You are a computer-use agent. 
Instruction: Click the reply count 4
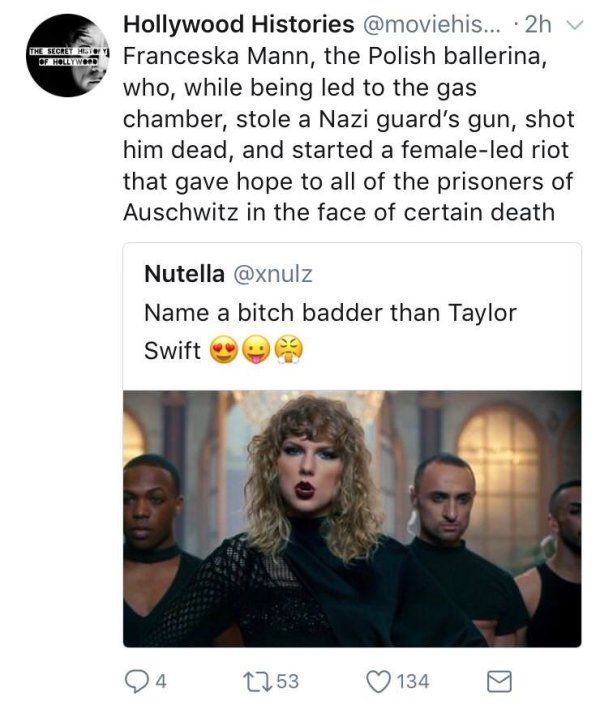pyautogui.click(x=161, y=681)
